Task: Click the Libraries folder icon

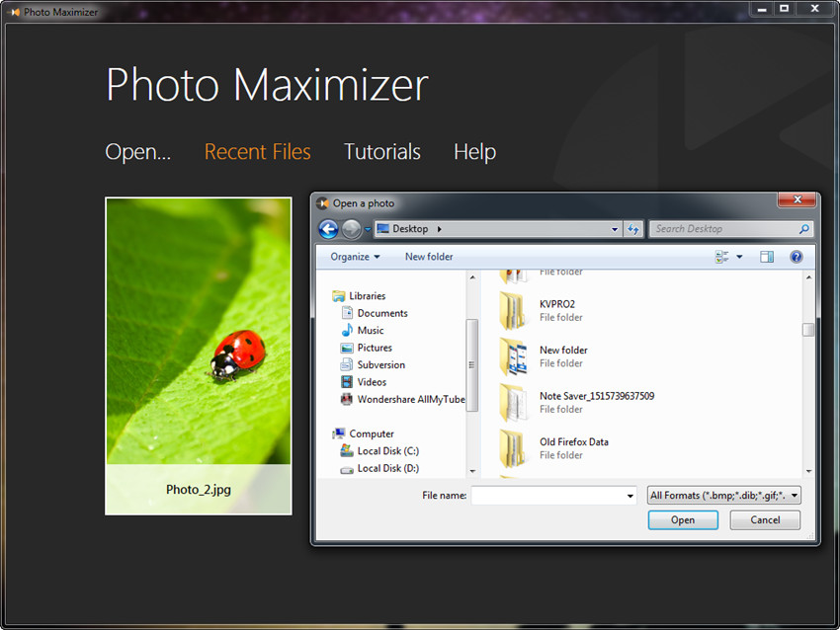Action: pyautogui.click(x=339, y=296)
